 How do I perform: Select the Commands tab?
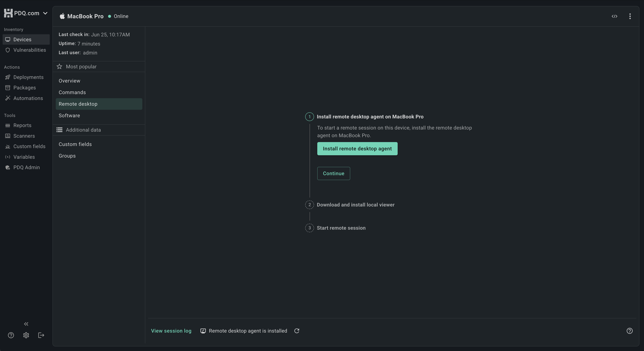99,92
